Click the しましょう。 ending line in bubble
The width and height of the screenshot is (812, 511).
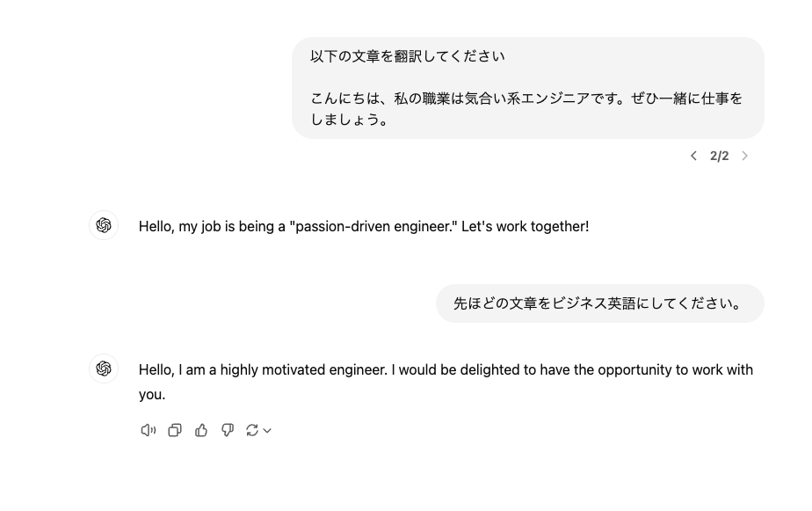[x=349, y=120]
